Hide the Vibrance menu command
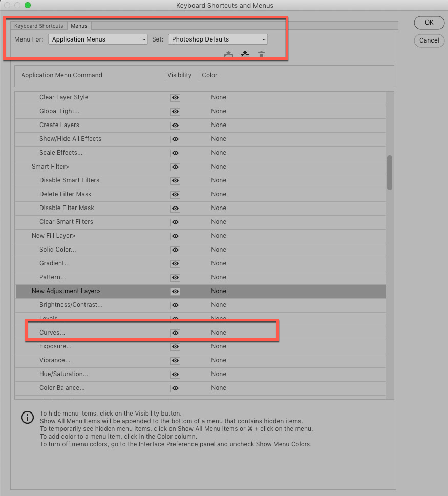 coord(175,361)
